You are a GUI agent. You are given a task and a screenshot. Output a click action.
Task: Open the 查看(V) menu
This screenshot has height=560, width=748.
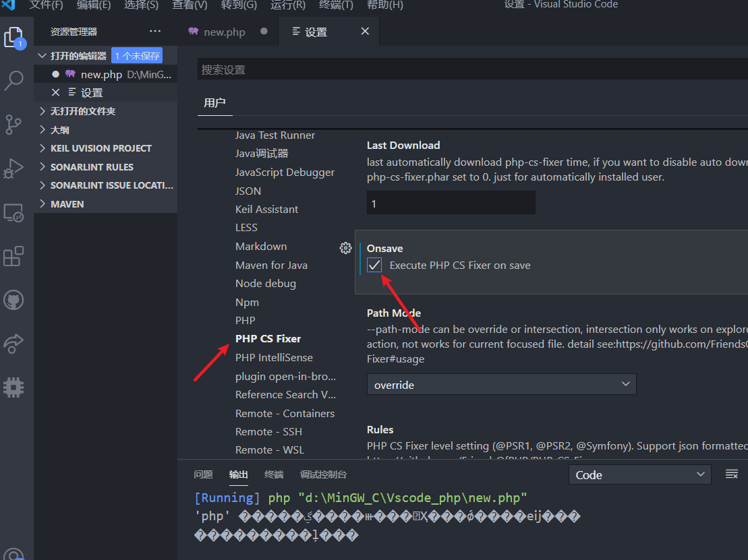pos(190,5)
